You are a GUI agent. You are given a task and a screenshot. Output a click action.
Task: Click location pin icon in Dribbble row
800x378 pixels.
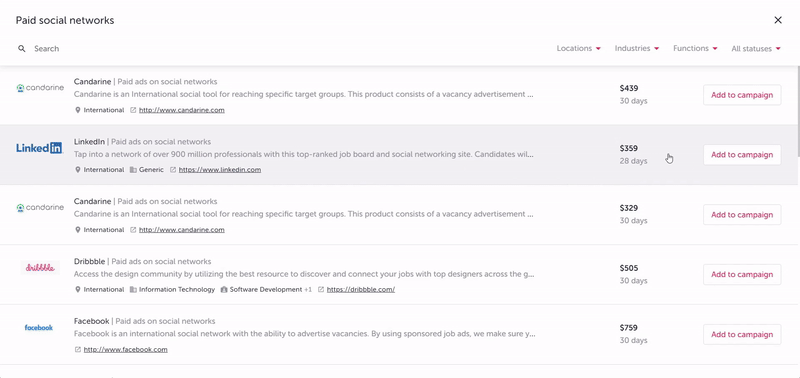point(78,290)
